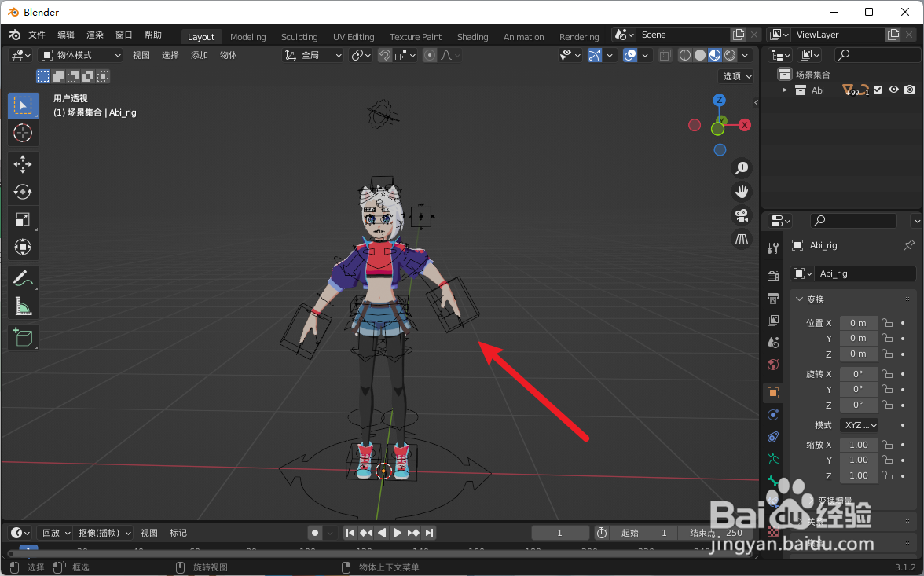Click the zoom view magnifier icon
This screenshot has width=924, height=576.
pos(742,168)
